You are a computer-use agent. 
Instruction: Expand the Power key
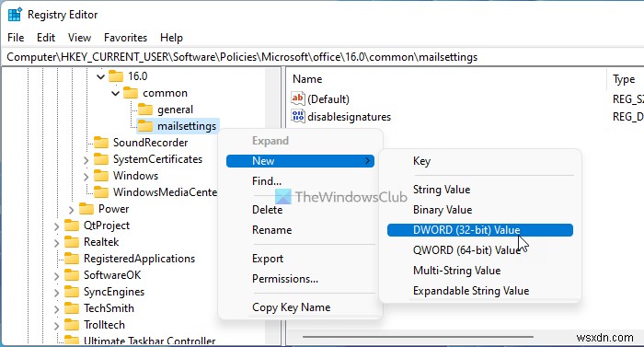click(71, 210)
